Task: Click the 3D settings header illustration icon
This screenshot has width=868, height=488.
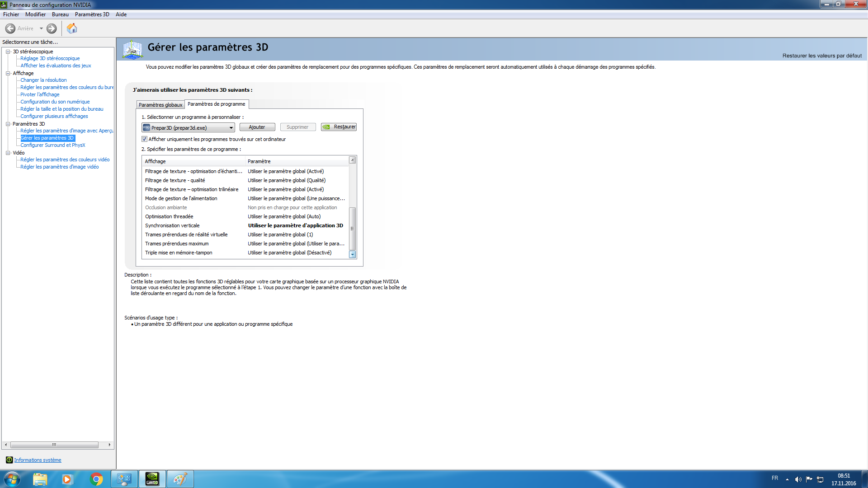Action: 133,49
